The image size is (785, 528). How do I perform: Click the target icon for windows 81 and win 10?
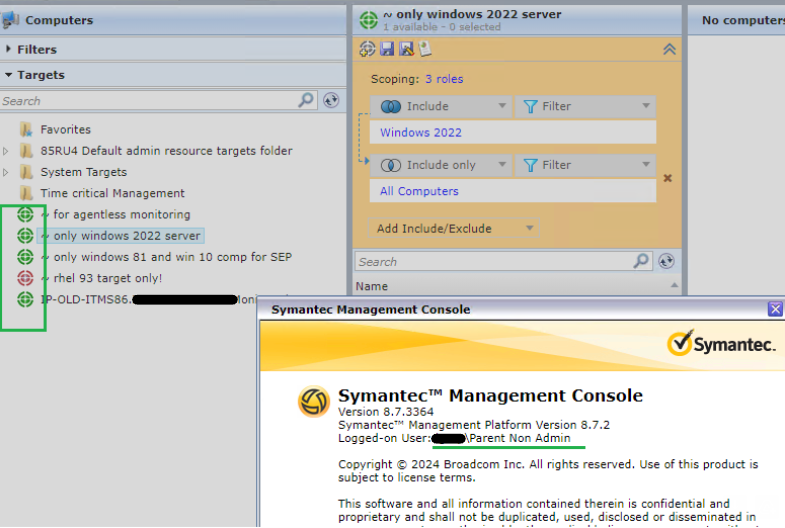tap(25, 257)
